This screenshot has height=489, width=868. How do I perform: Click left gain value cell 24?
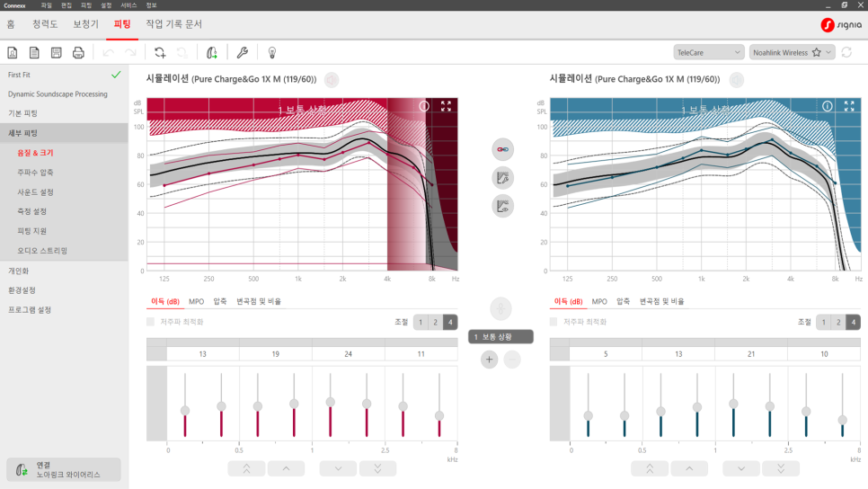coord(349,354)
